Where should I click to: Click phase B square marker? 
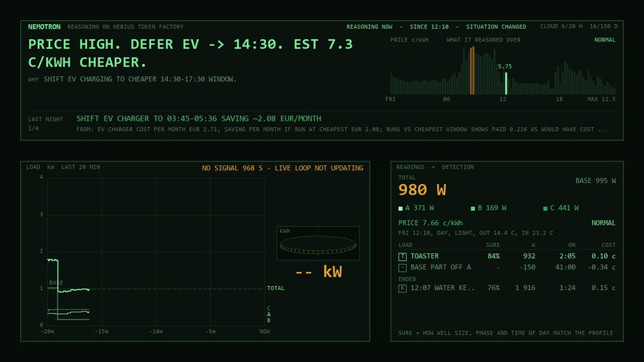pyautogui.click(x=473, y=209)
